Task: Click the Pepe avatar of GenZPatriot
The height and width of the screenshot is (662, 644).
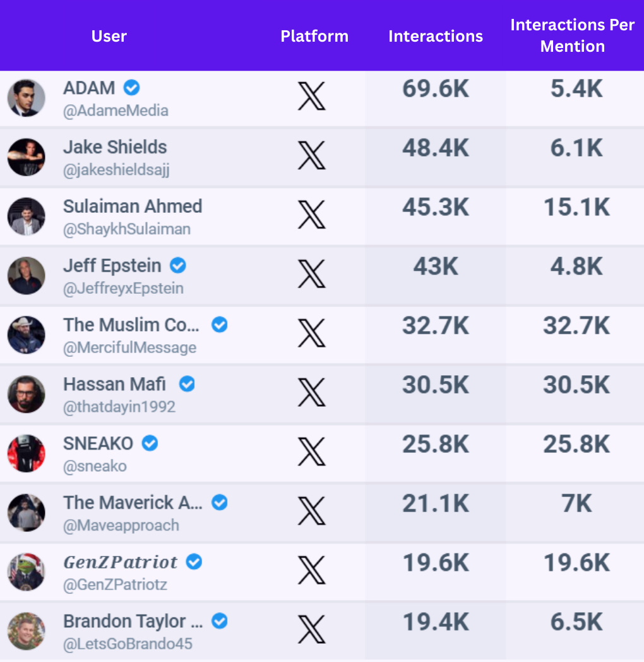Action: click(26, 572)
